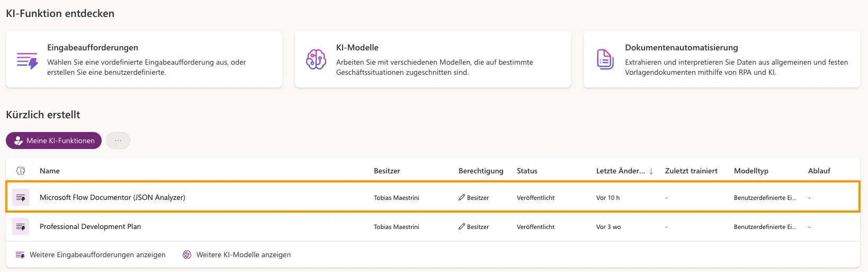
Task: Click the Besitzer column header
Action: pos(387,171)
